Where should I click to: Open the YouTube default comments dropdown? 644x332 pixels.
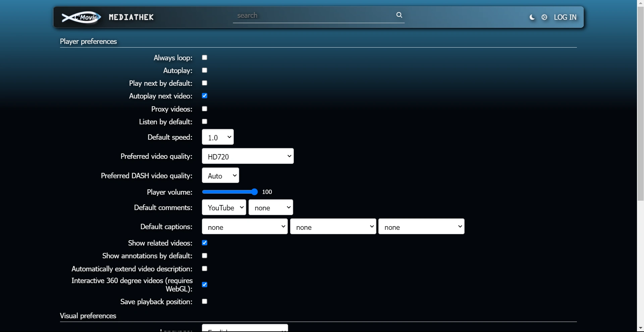[224, 208]
